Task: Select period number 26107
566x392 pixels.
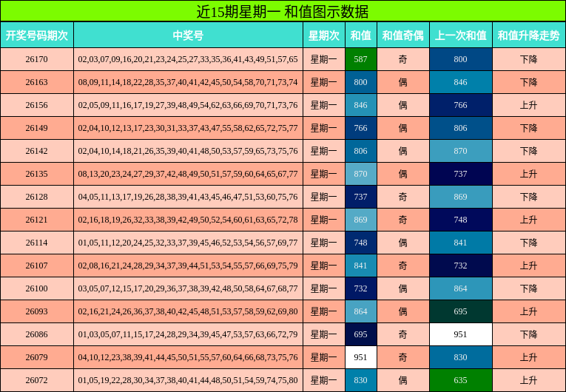Action: (37, 266)
